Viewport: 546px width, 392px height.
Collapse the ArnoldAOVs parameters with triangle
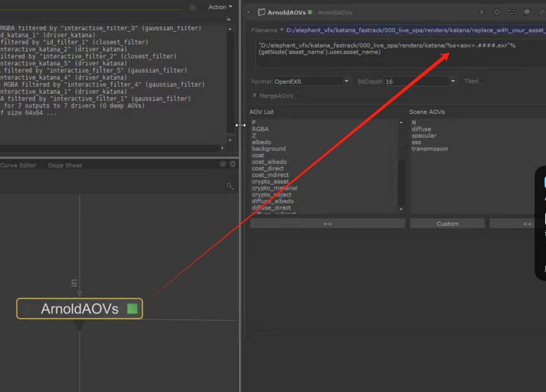point(249,12)
